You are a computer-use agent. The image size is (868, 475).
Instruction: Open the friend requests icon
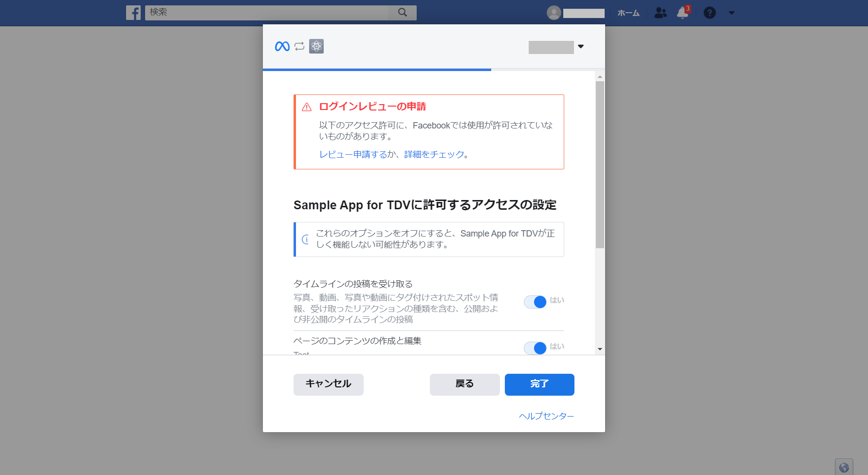point(660,13)
